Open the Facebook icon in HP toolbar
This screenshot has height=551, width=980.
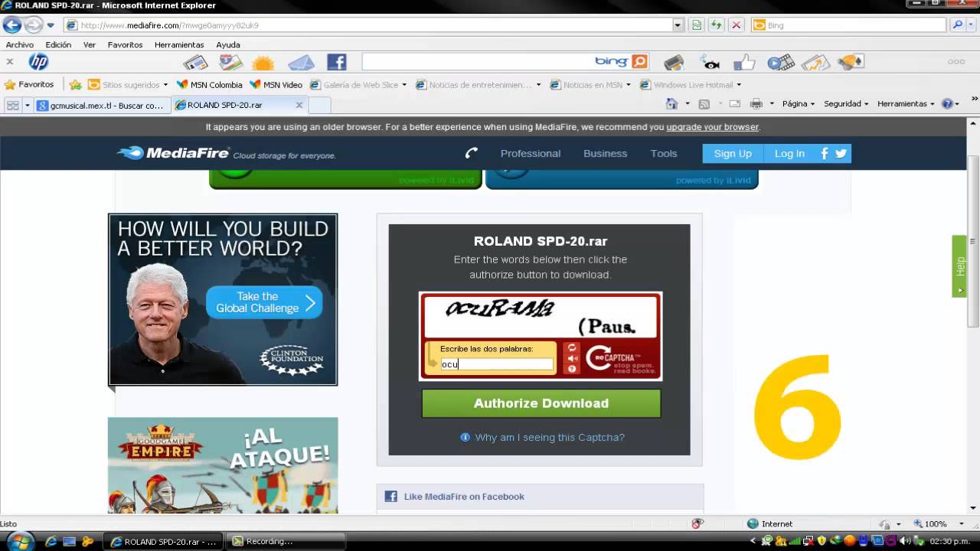click(x=337, y=62)
